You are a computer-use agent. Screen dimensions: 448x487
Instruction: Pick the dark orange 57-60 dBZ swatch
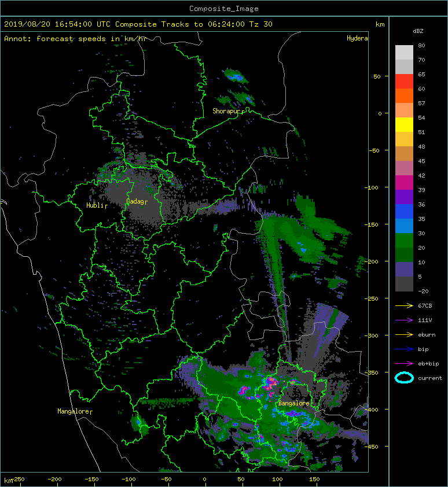pyautogui.click(x=404, y=95)
